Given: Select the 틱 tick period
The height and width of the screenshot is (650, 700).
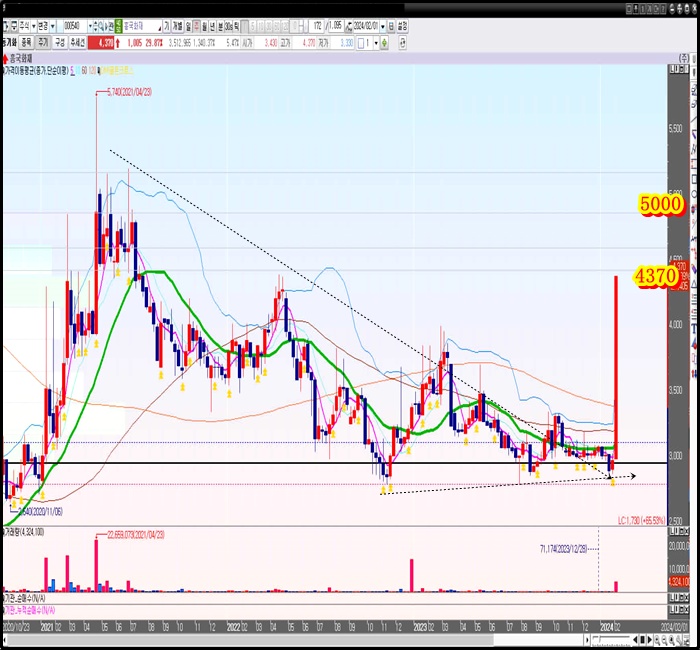Looking at the screenshot, I should point(237,26).
